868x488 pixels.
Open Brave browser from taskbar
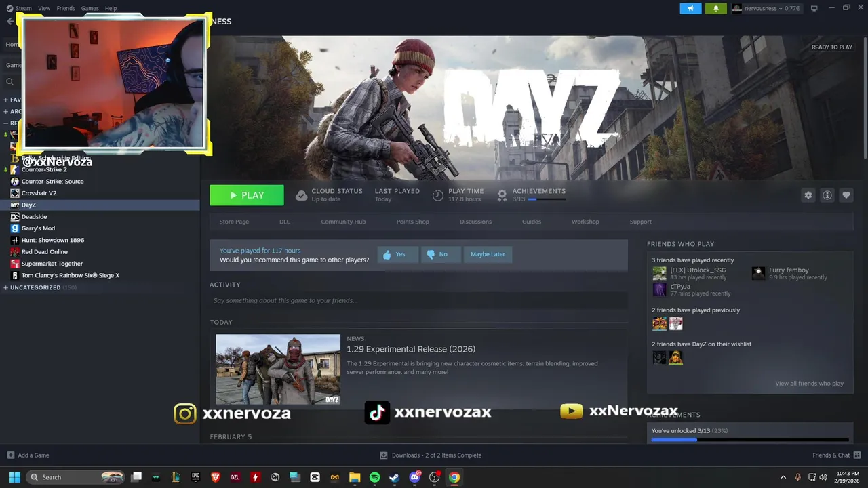216,477
